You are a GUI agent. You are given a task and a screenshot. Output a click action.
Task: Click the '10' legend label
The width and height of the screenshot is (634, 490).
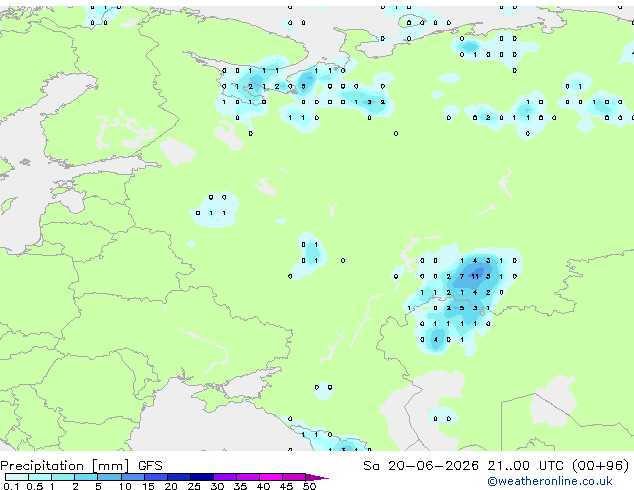[125, 486]
